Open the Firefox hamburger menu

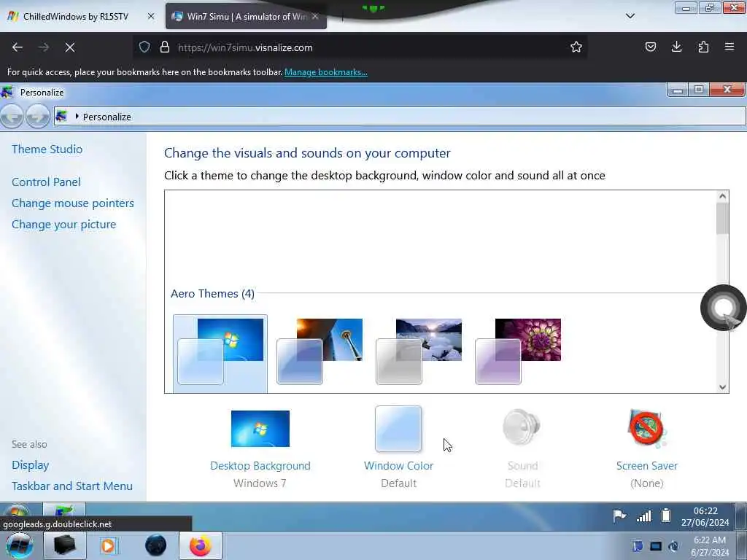pyautogui.click(x=729, y=47)
